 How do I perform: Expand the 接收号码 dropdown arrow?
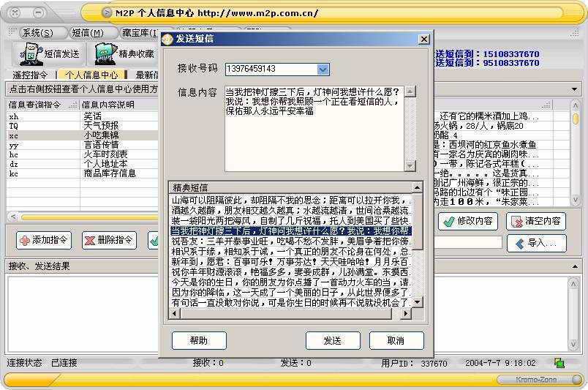[323, 69]
